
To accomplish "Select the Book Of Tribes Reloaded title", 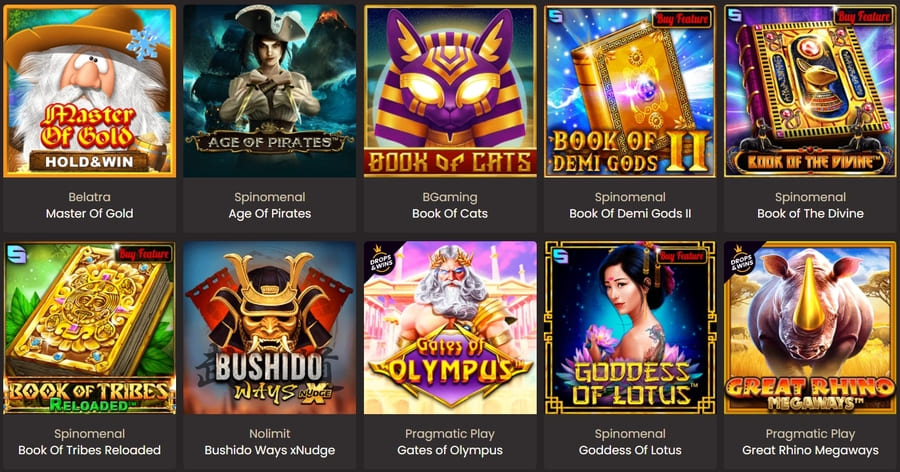I will 90,450.
